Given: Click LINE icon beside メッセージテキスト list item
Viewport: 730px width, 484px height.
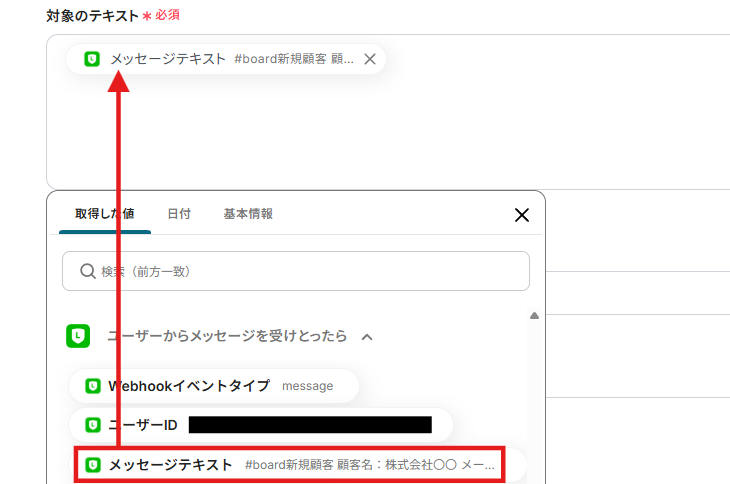Looking at the screenshot, I should click(93, 465).
